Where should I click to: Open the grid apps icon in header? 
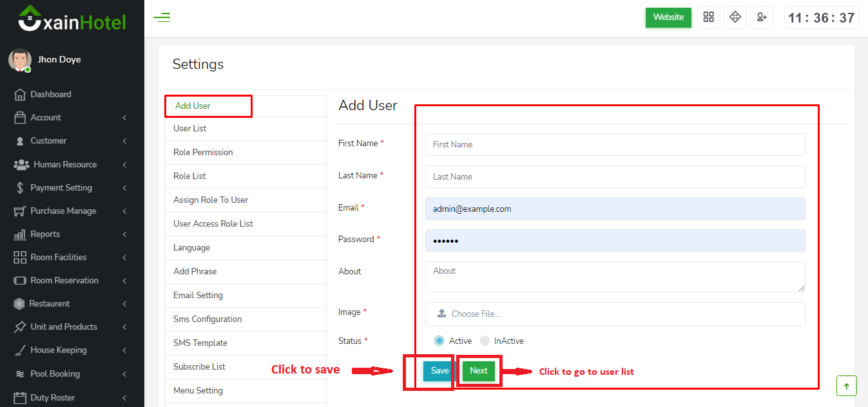click(709, 17)
